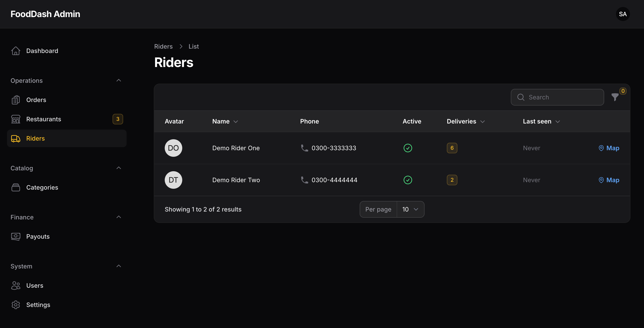Image resolution: width=644 pixels, height=328 pixels.
Task: Click the Search input field
Action: (557, 97)
